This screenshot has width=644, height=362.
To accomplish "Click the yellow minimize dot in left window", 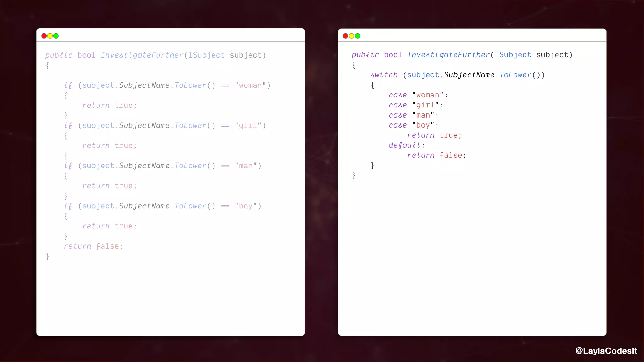I will coord(50,36).
